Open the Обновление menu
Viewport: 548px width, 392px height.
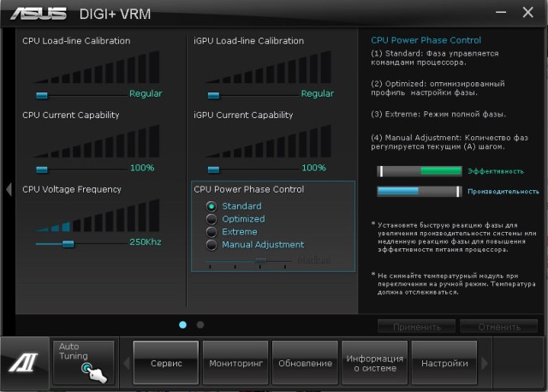(x=305, y=363)
